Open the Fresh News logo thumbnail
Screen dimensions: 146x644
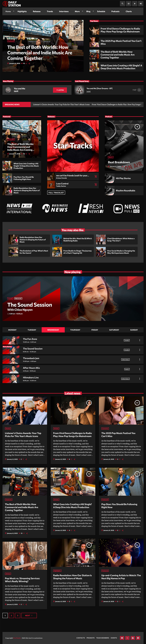click(91, 208)
